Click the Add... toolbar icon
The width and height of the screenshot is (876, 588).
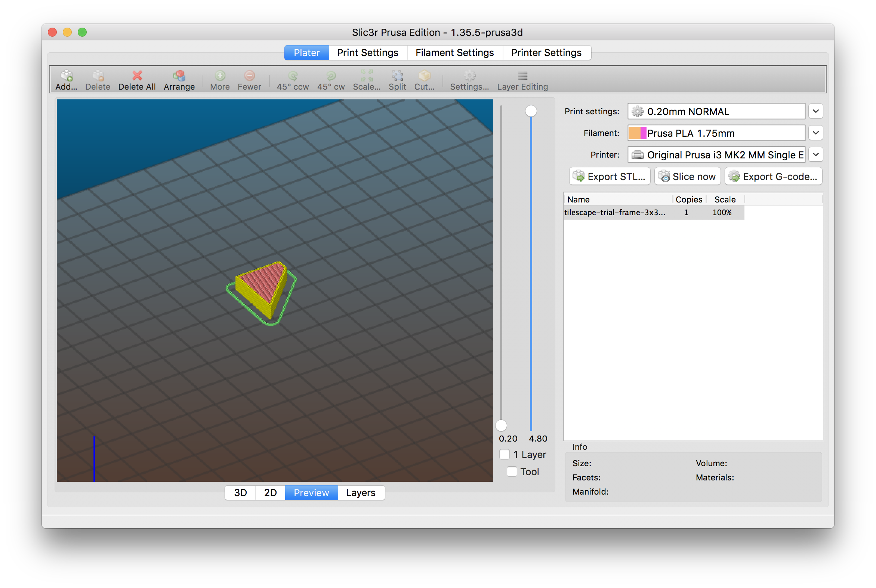click(67, 76)
